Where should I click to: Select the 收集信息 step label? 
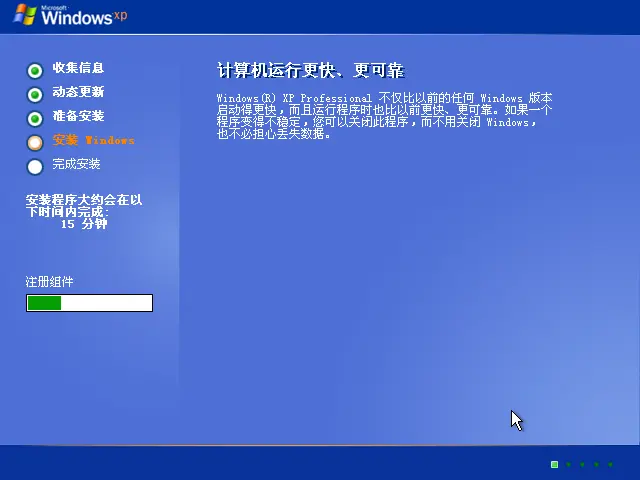point(78,68)
